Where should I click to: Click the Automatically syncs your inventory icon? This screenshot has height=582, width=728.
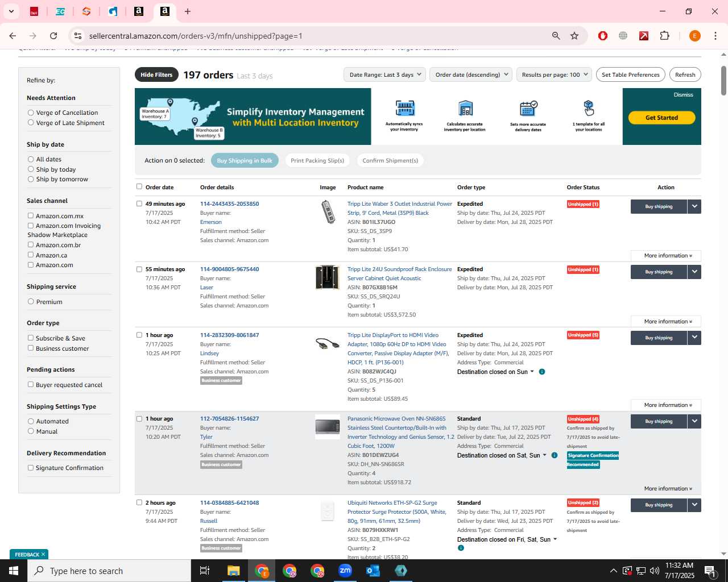click(x=404, y=108)
